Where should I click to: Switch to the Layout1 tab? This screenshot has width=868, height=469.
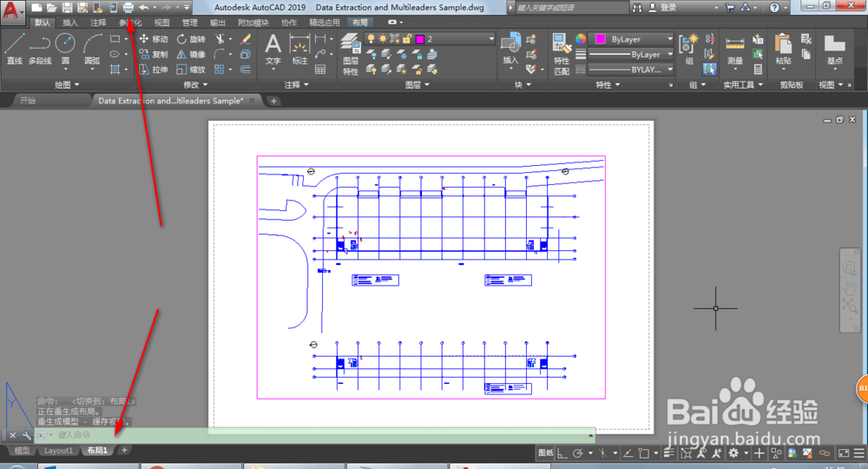click(x=58, y=450)
